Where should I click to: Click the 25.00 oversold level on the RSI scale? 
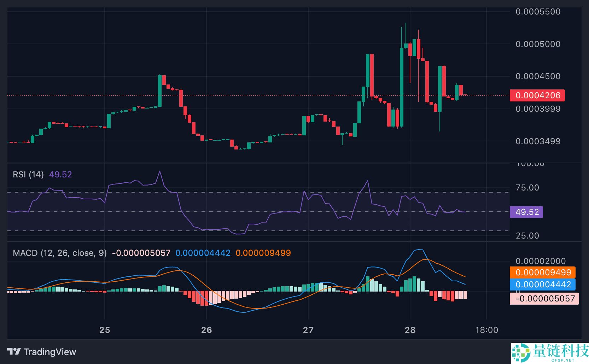coord(527,235)
